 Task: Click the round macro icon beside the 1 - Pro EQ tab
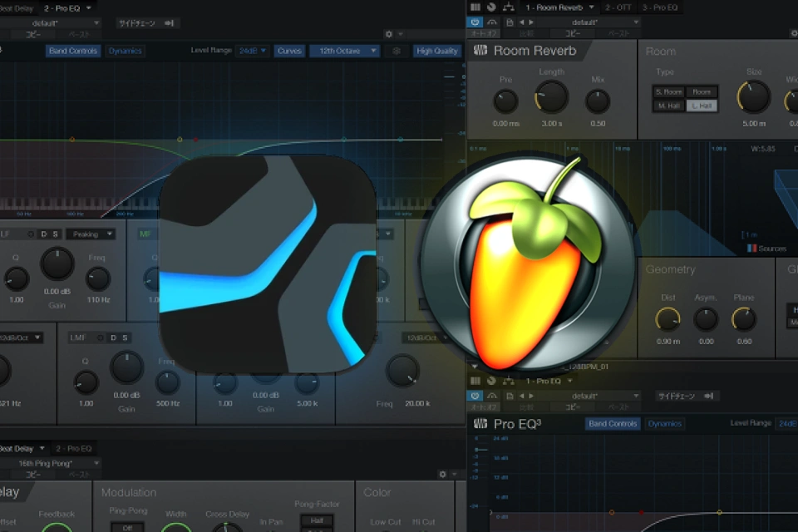point(491,381)
